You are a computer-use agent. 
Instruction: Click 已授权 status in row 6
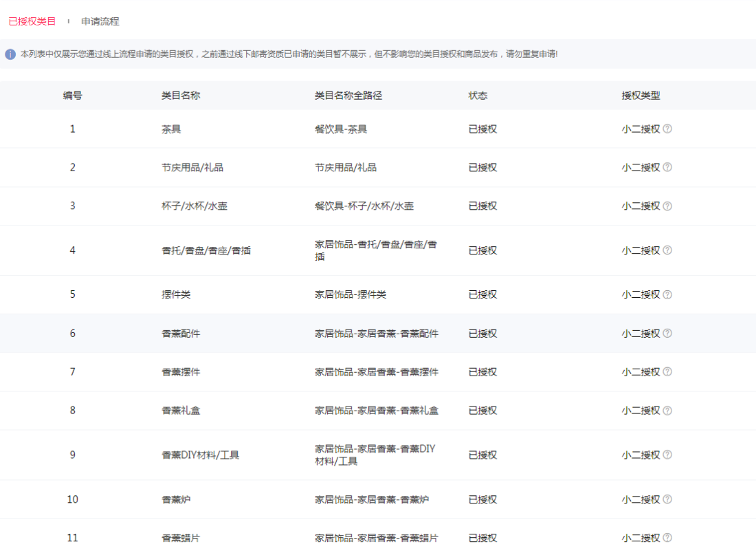point(482,334)
